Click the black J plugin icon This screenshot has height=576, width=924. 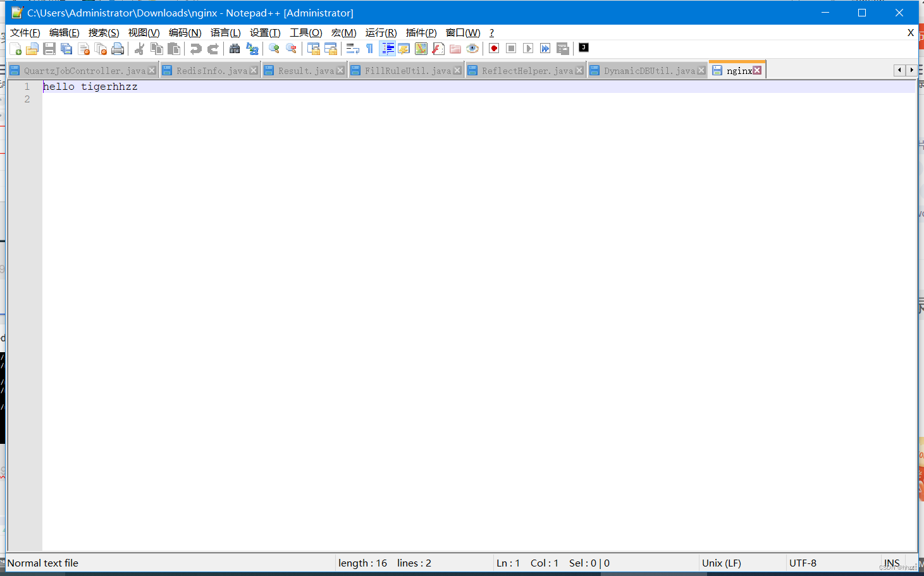(584, 47)
